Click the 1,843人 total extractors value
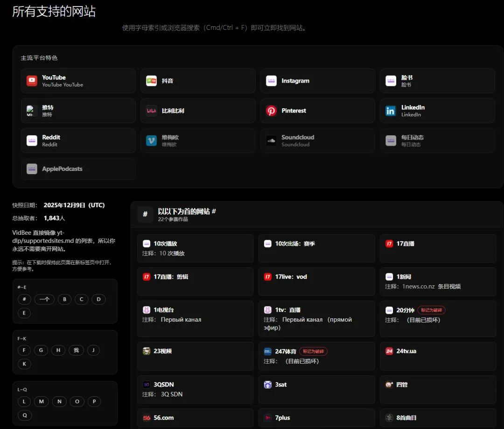Screen dimensions: 504x429 (54, 218)
